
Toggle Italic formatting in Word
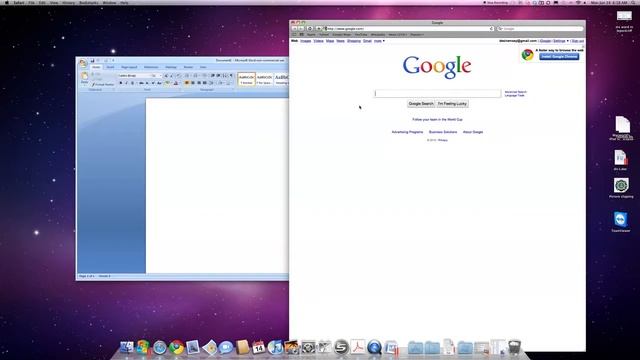[126, 83]
